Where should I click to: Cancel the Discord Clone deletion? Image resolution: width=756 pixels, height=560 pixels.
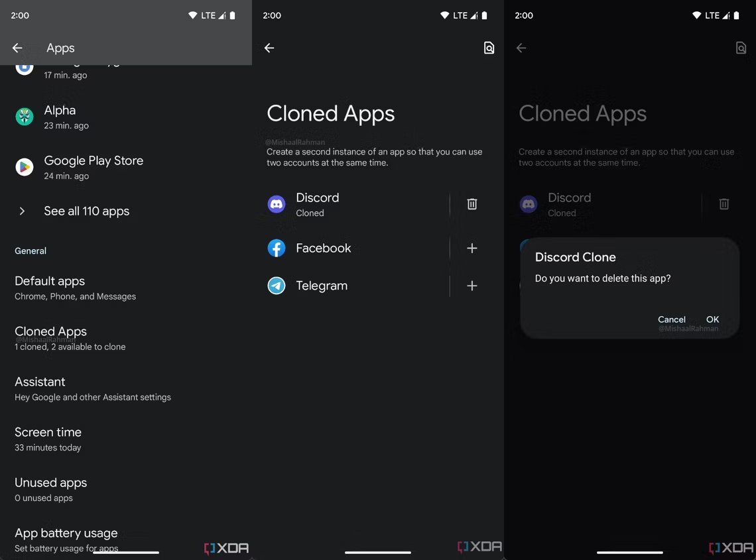coord(671,319)
